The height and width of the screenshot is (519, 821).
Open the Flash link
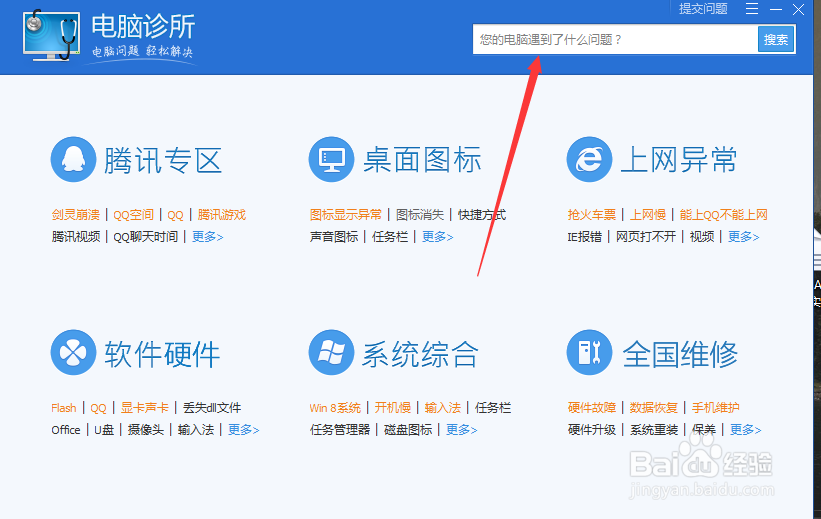pos(64,408)
